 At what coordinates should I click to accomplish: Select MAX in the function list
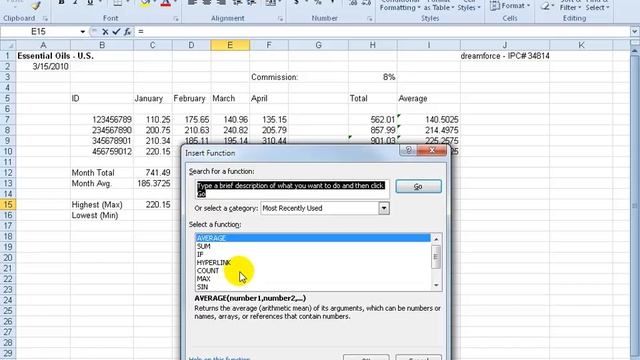313,279
